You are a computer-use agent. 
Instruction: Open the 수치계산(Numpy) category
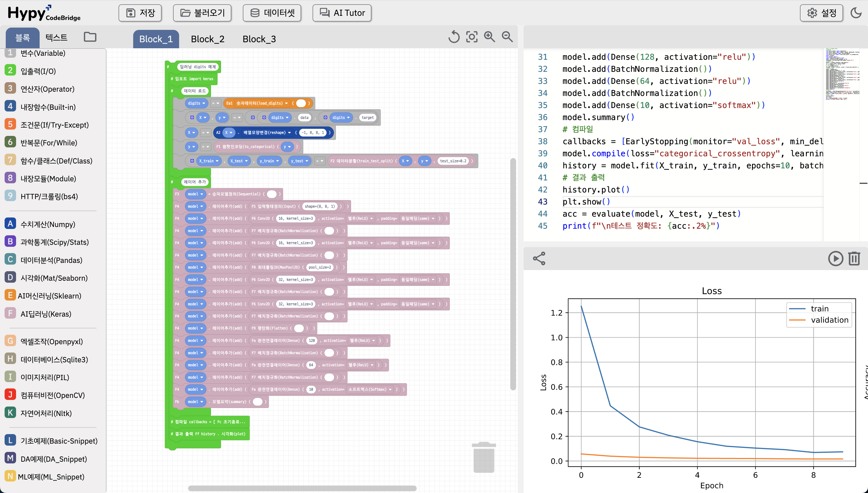(40, 224)
